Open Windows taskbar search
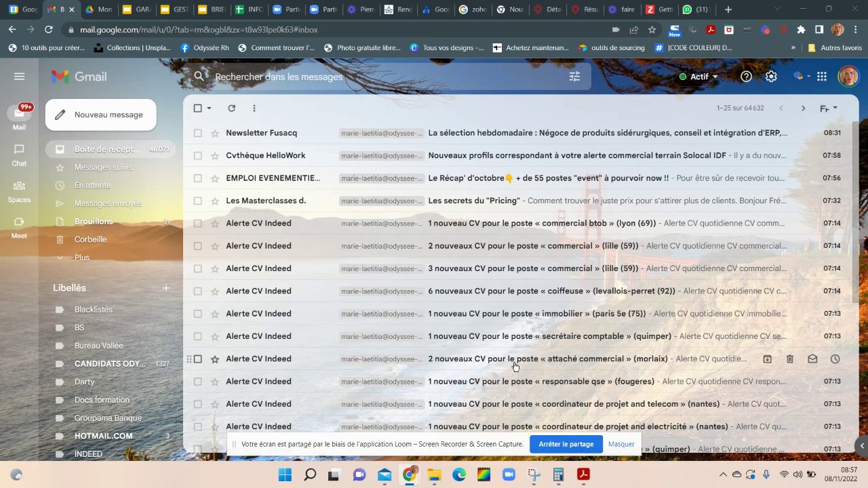 click(x=310, y=474)
